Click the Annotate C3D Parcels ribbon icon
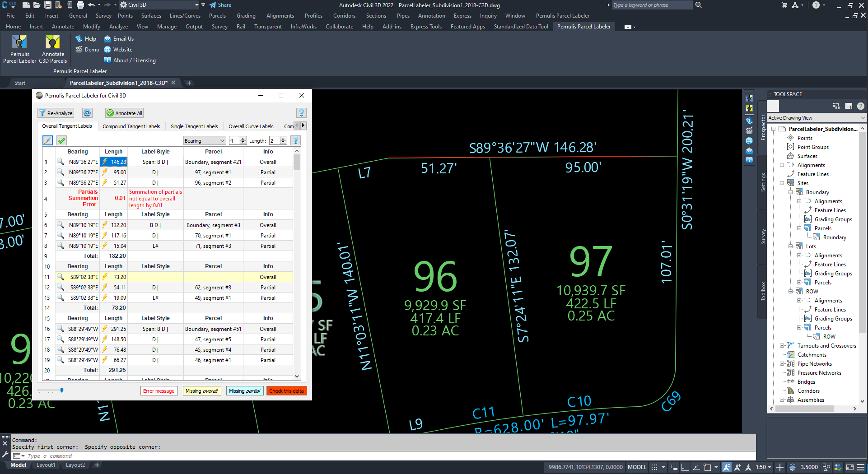 click(x=53, y=42)
